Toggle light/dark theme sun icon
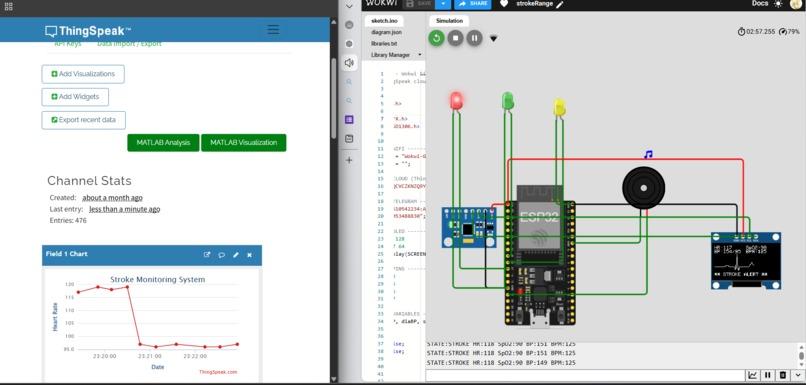Image resolution: width=806 pixels, height=385 pixels. tap(778, 4)
